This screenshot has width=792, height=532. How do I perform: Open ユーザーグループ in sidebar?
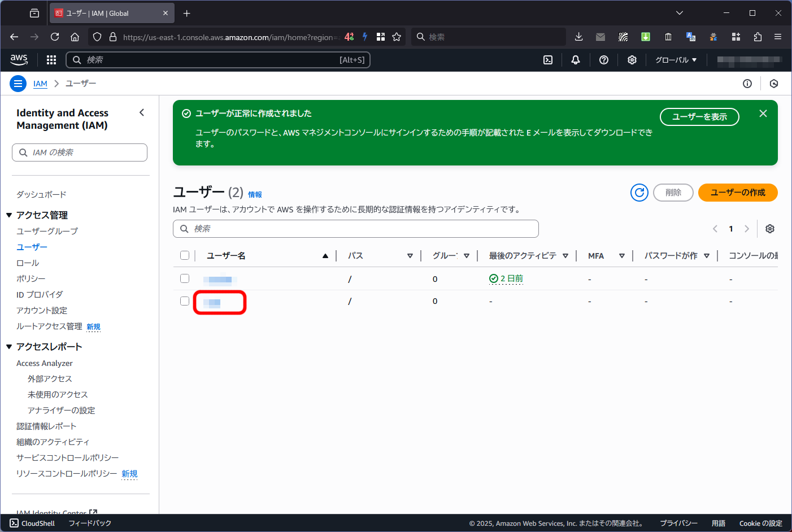click(47, 231)
